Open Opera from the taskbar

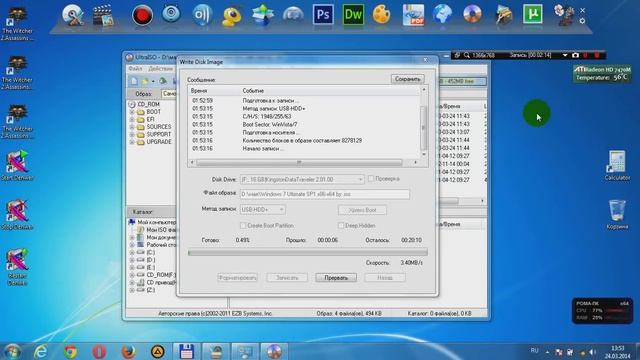(99, 351)
